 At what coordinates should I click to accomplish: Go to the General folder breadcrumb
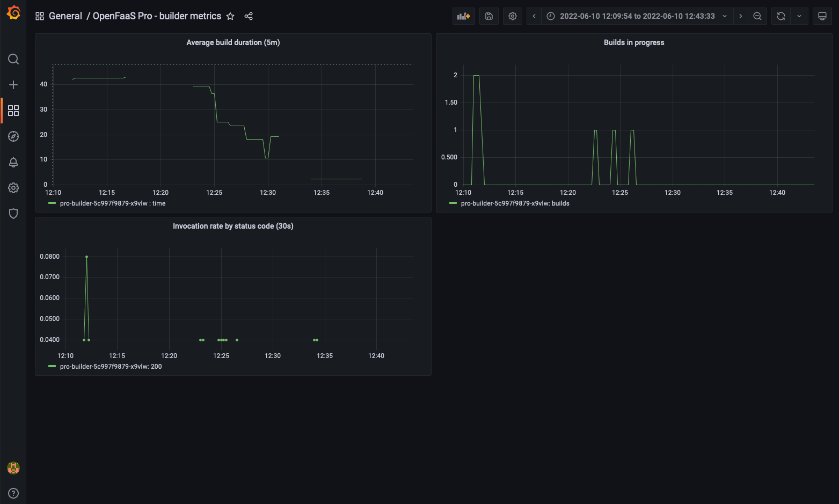(65, 16)
